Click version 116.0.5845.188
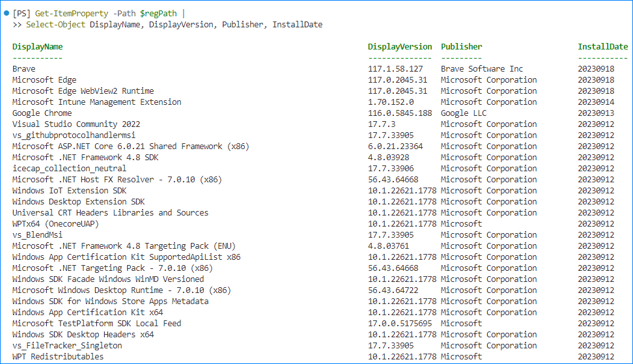The image size is (633, 364). 400,113
